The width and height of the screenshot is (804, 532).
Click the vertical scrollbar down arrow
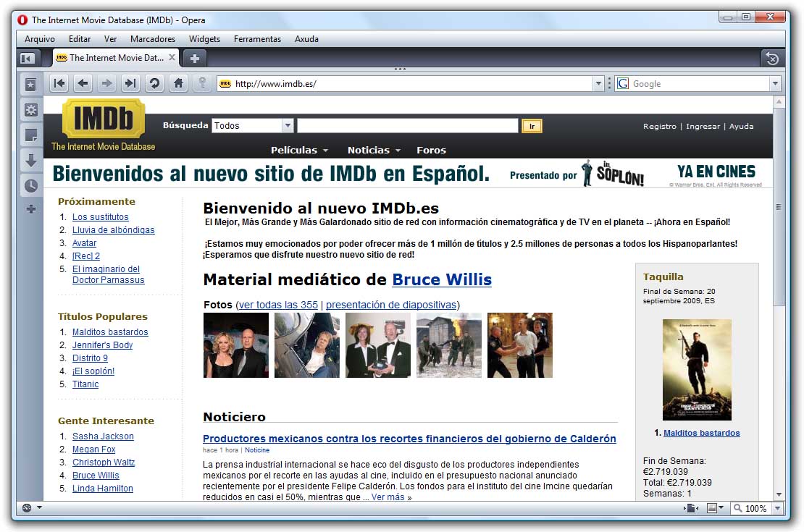click(x=779, y=494)
